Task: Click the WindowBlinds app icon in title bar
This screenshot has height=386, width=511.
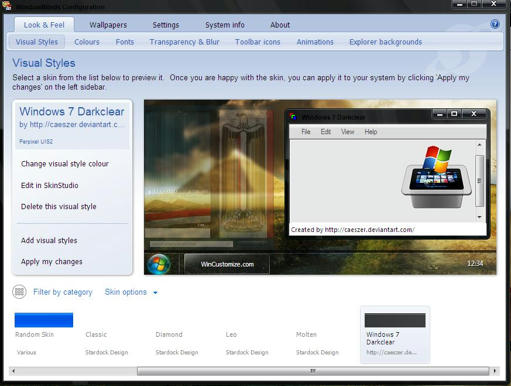Action: (7, 5)
